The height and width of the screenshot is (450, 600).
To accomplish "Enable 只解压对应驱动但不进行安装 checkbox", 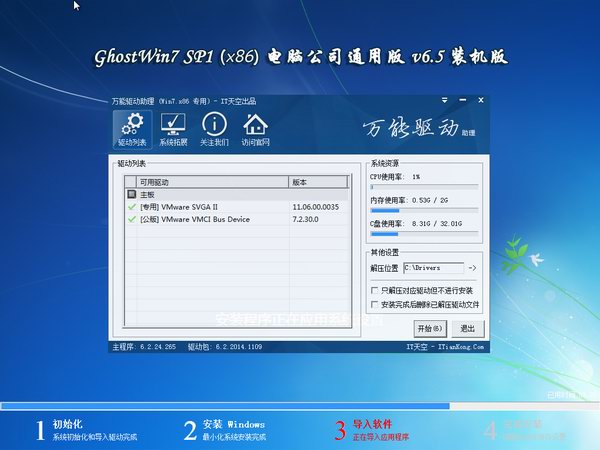I will [x=375, y=290].
